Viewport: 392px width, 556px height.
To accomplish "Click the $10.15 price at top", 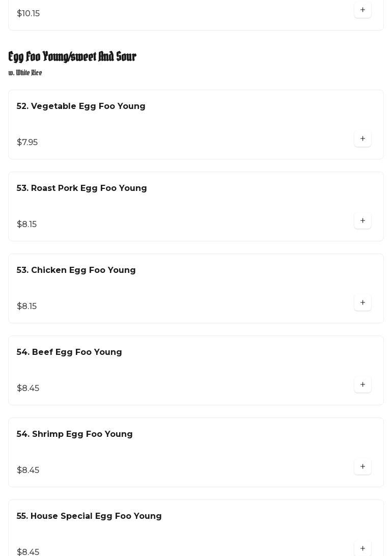I will [x=28, y=14].
